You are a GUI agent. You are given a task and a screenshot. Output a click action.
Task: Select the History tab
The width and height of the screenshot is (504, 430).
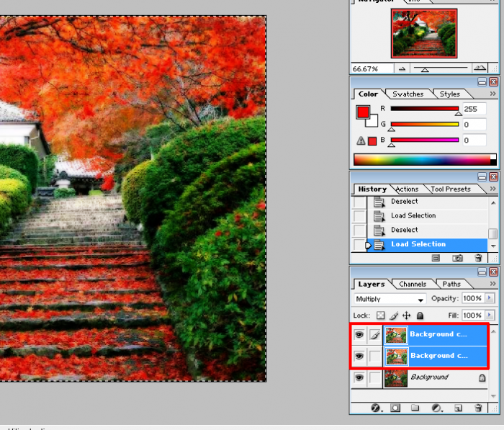point(372,189)
